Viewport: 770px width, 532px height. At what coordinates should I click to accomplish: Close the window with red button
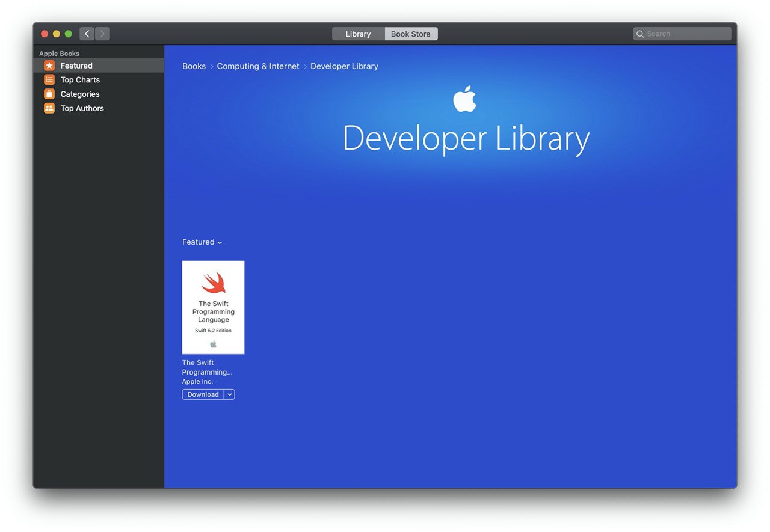[45, 34]
